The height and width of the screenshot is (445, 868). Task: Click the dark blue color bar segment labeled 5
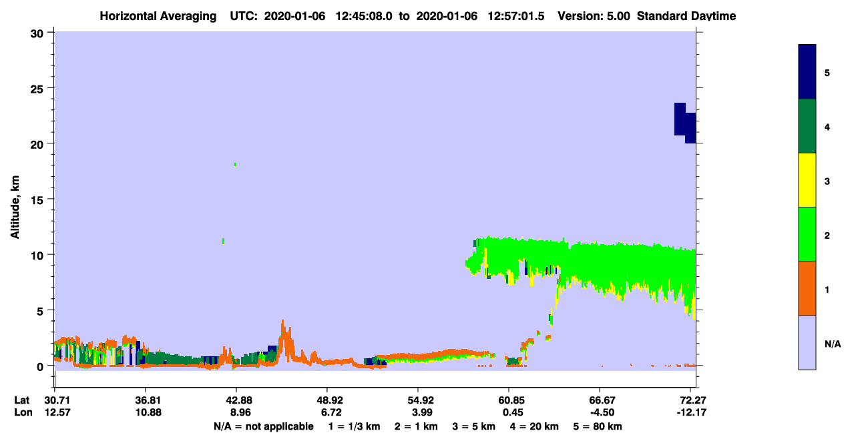click(807, 71)
